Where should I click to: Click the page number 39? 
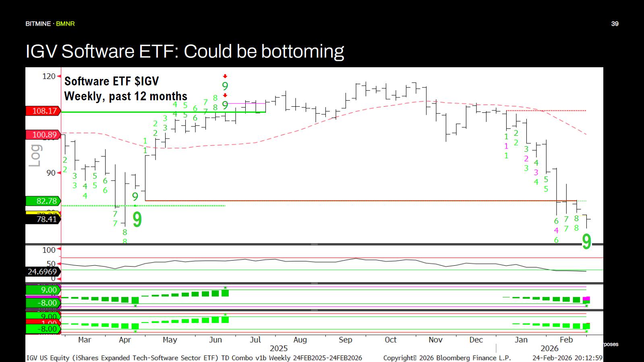[615, 24]
